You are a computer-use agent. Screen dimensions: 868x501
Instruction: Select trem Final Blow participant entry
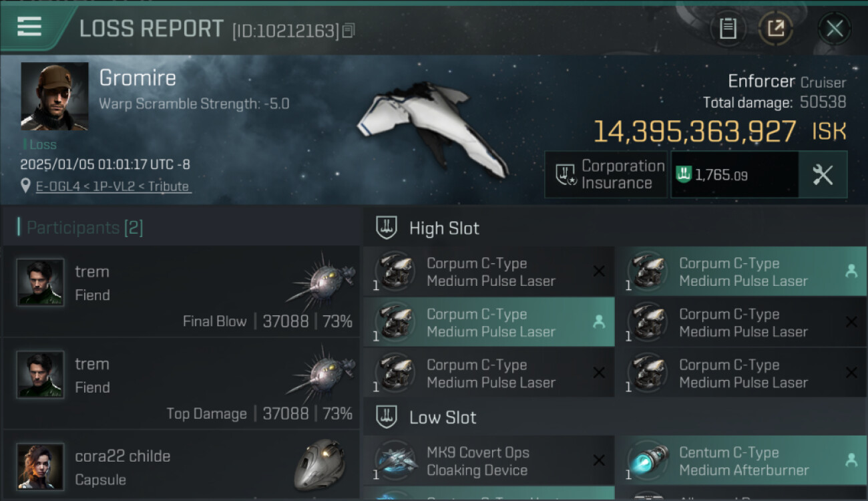pyautogui.click(x=181, y=291)
